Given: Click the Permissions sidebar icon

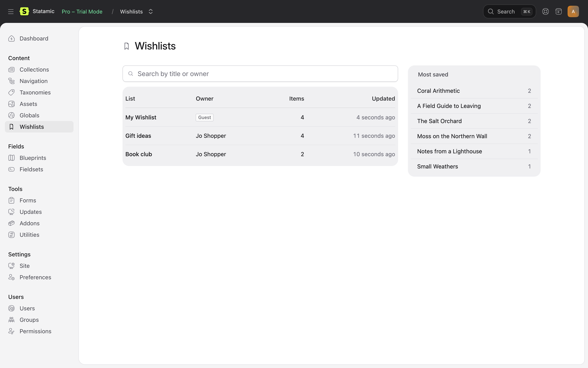Looking at the screenshot, I should point(11,331).
